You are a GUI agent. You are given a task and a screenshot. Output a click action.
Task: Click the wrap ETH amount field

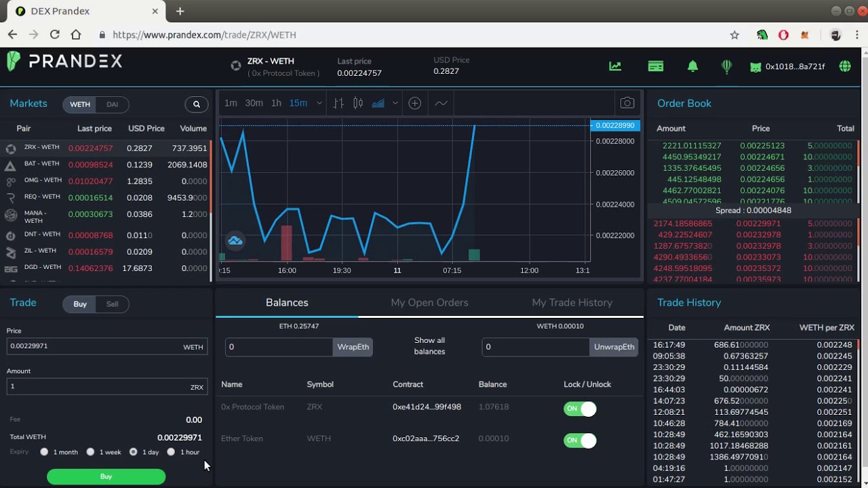click(x=279, y=347)
